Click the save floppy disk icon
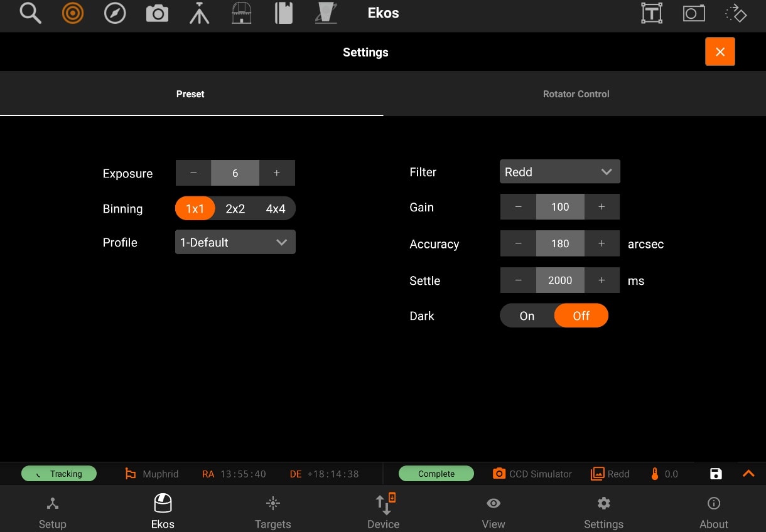This screenshot has width=766, height=532. pyautogui.click(x=716, y=474)
